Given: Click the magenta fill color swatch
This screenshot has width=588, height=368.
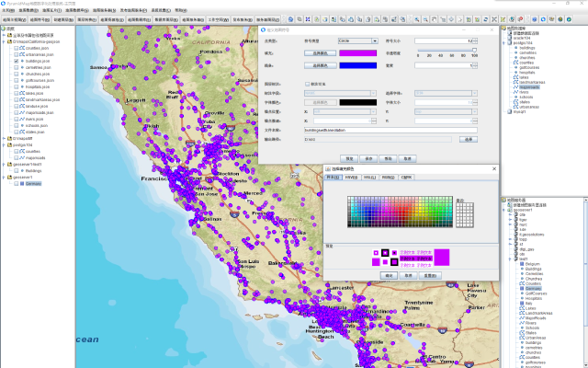Looking at the screenshot, I should (x=357, y=53).
